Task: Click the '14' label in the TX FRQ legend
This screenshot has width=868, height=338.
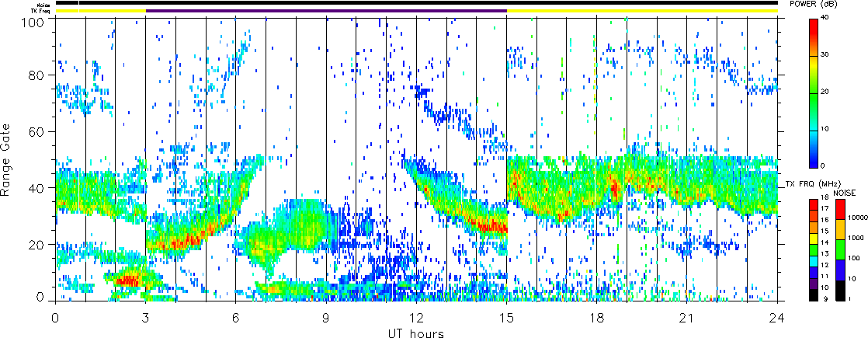Action: (x=825, y=242)
